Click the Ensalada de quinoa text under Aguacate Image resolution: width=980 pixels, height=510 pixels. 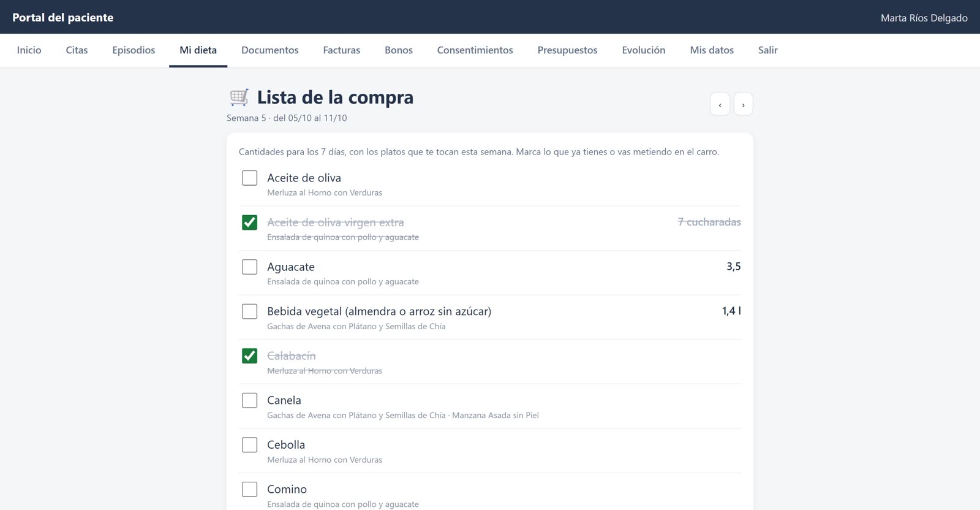point(343,281)
